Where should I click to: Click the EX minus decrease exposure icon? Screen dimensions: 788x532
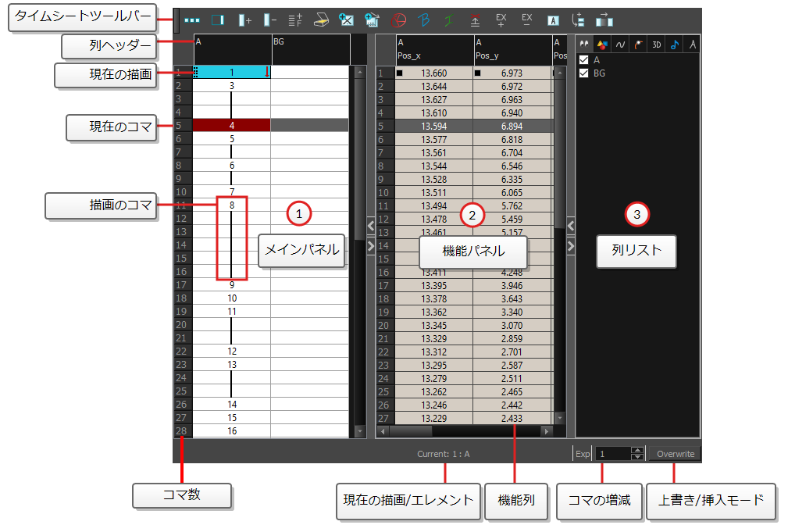(526, 20)
